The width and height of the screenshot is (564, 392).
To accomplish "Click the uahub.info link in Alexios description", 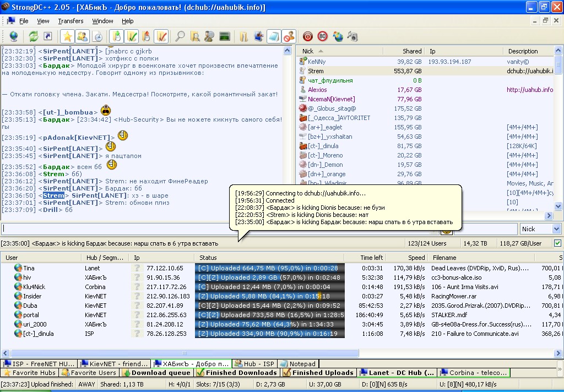I will [x=530, y=90].
